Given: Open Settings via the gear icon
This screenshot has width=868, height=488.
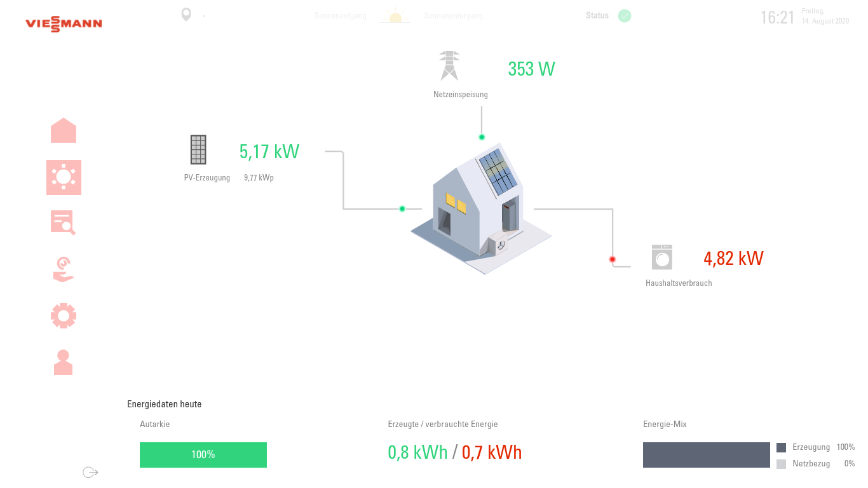Looking at the screenshot, I should pos(63,316).
